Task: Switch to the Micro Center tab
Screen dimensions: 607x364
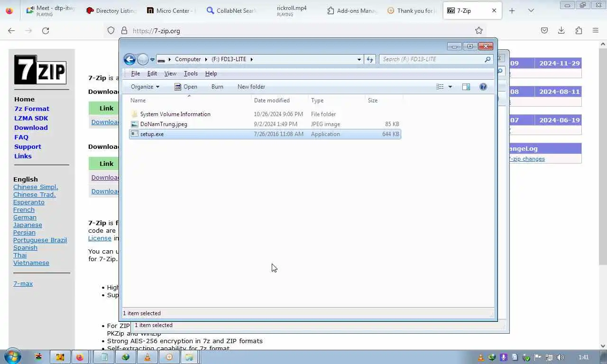Action: 171,10
